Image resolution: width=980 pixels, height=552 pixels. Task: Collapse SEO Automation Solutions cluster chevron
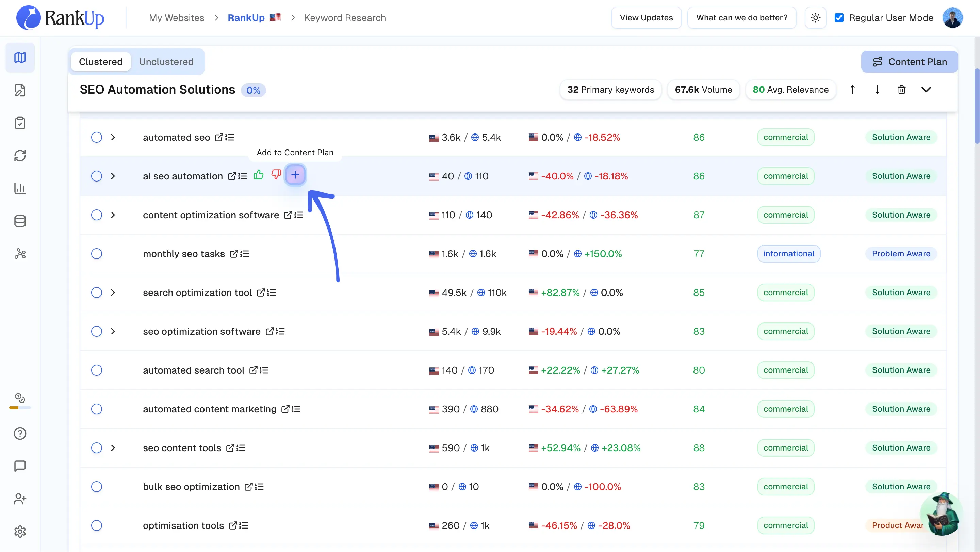click(x=926, y=90)
